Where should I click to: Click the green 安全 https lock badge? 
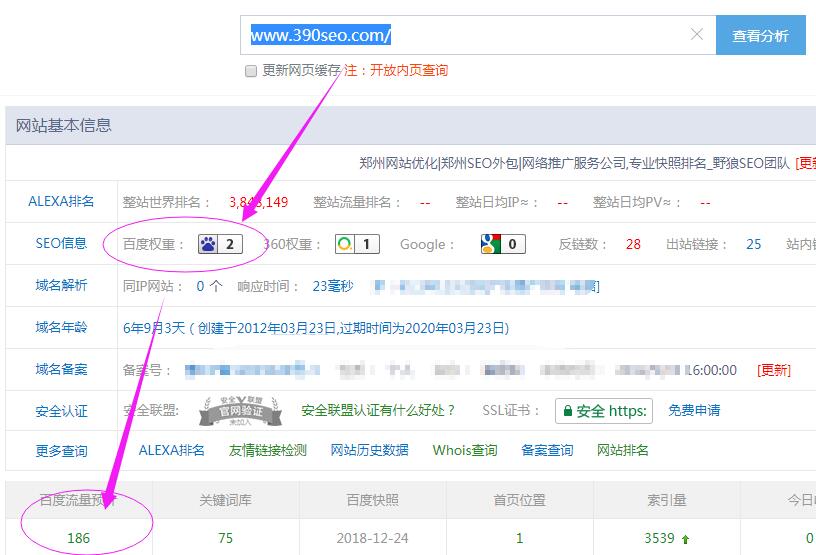(604, 410)
